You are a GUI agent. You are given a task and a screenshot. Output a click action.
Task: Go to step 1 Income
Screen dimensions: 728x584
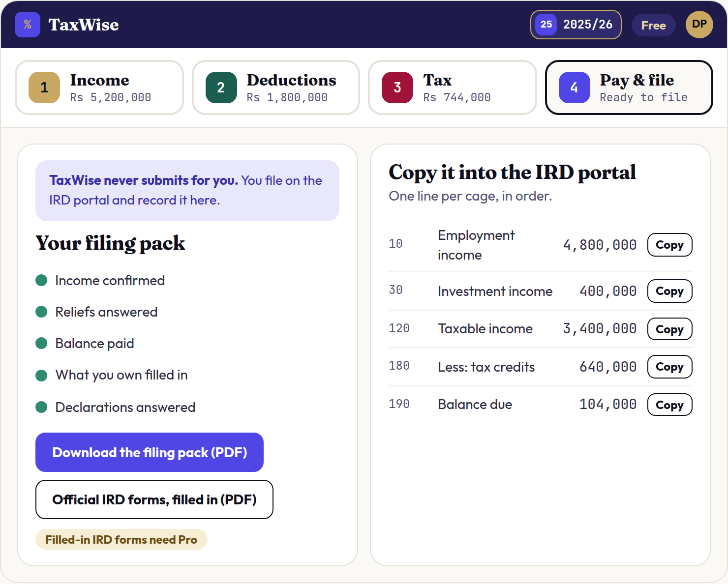tap(99, 88)
